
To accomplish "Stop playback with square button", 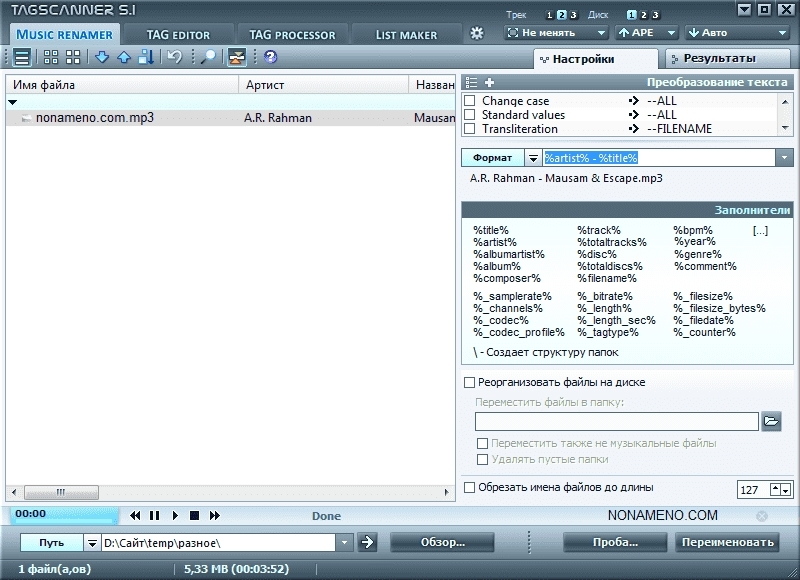I will point(194,516).
